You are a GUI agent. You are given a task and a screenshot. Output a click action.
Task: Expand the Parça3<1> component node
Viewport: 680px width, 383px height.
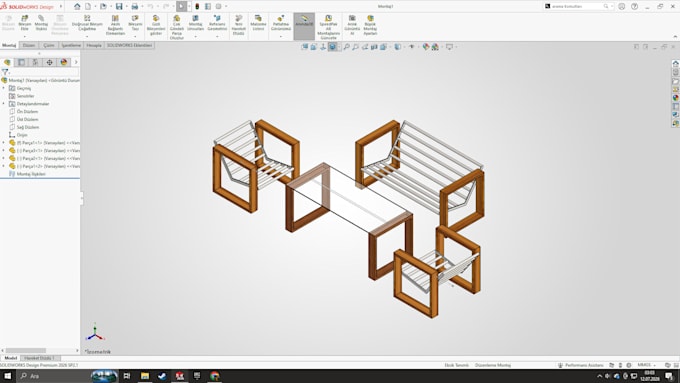(4, 151)
